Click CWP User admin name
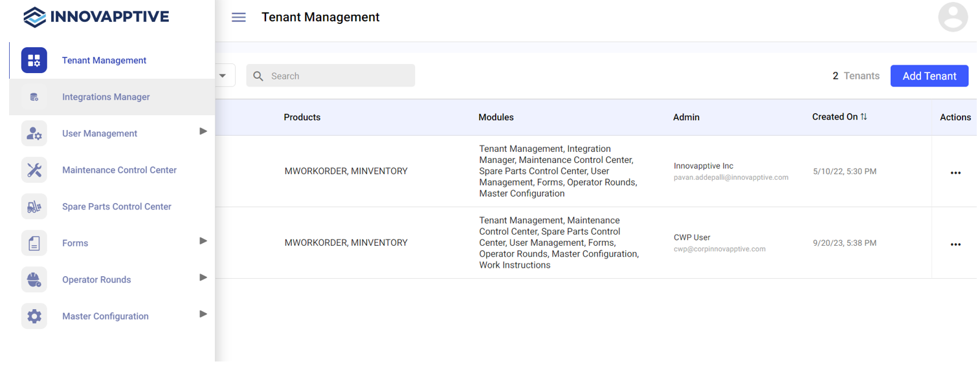 (692, 237)
